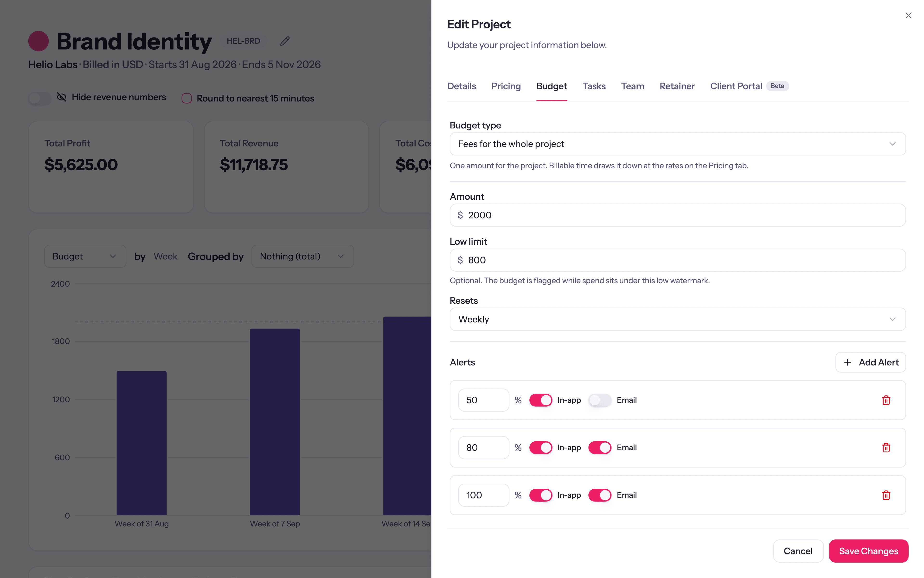Close the Edit Project panel
Screen dimensions: 924x578
coord(908,16)
